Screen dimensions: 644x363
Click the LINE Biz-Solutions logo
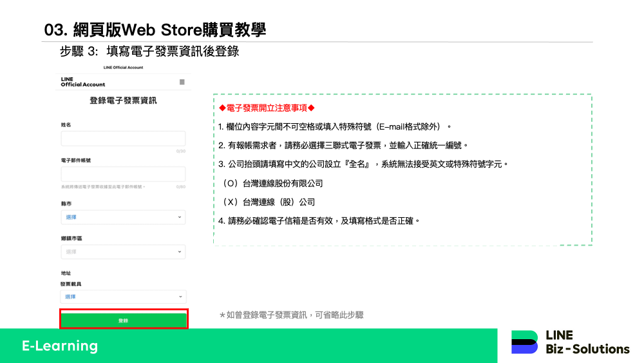[570, 342]
